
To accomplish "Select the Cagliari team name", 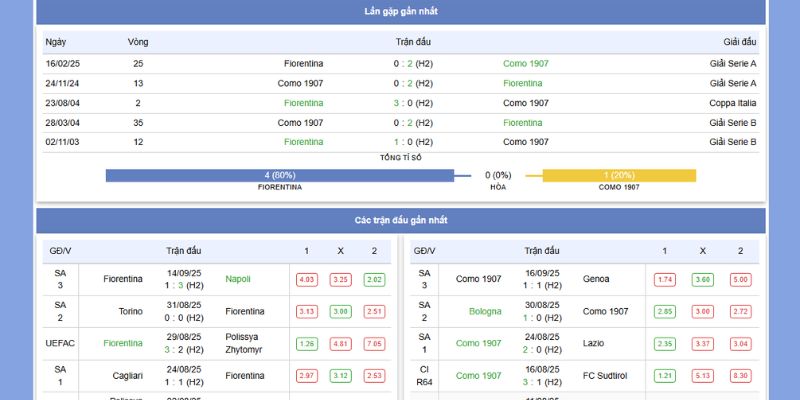I will pos(128,375).
